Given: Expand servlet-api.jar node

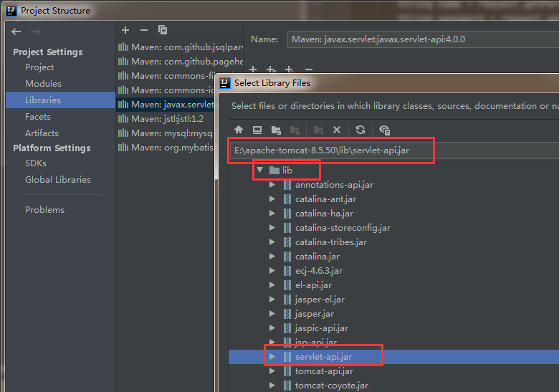Looking at the screenshot, I should (272, 356).
